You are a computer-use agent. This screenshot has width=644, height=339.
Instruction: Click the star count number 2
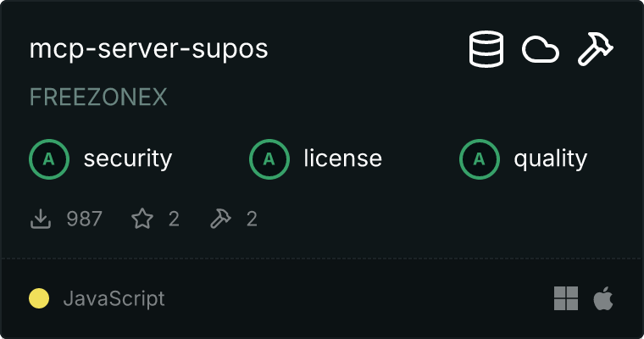click(x=174, y=219)
